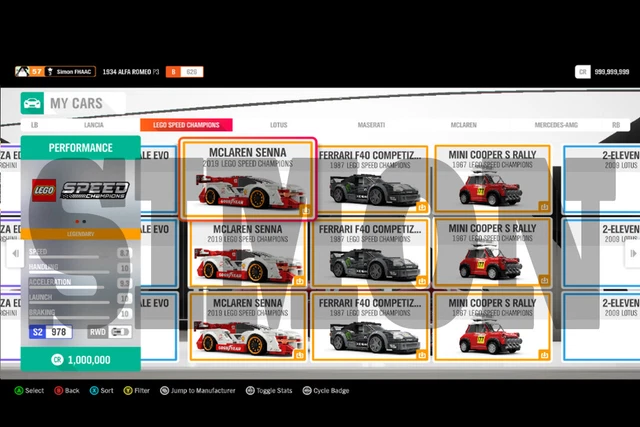The width and height of the screenshot is (640, 427).
Task: Select the LEGO SPEED CHAMPIONS tab
Action: click(x=187, y=125)
